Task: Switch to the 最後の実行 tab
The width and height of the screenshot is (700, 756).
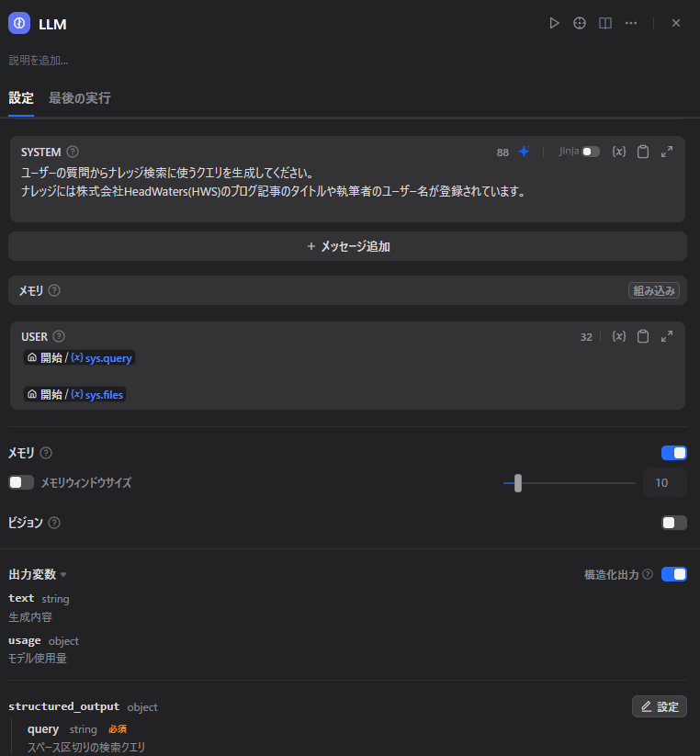Action: coord(80,98)
